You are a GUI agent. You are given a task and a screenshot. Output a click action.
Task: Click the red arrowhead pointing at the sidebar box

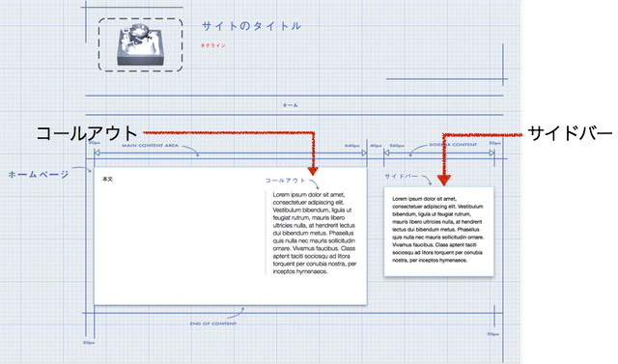(x=444, y=181)
